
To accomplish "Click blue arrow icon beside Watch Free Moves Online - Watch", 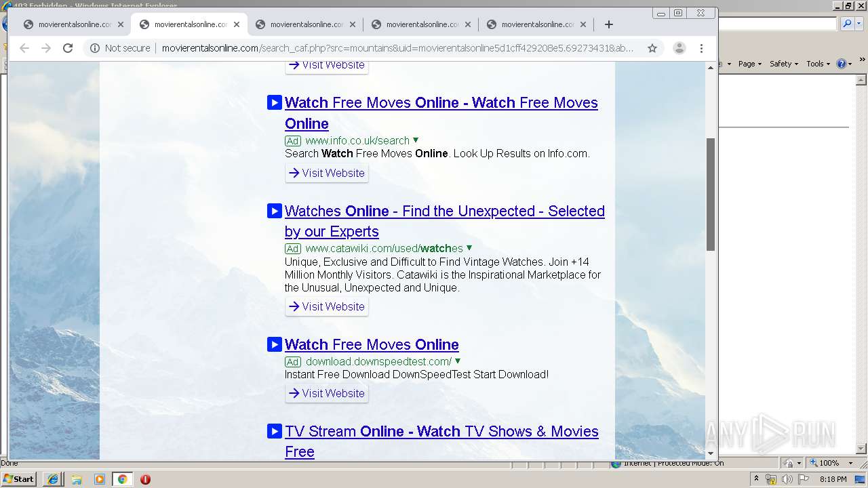I will tap(275, 102).
